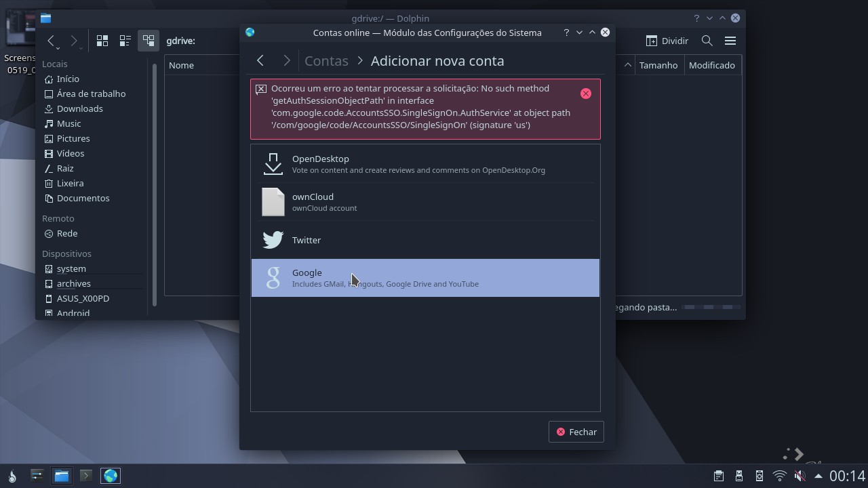Click the 00:14 clock
Image resolution: width=868 pixels, height=488 pixels.
[847, 476]
